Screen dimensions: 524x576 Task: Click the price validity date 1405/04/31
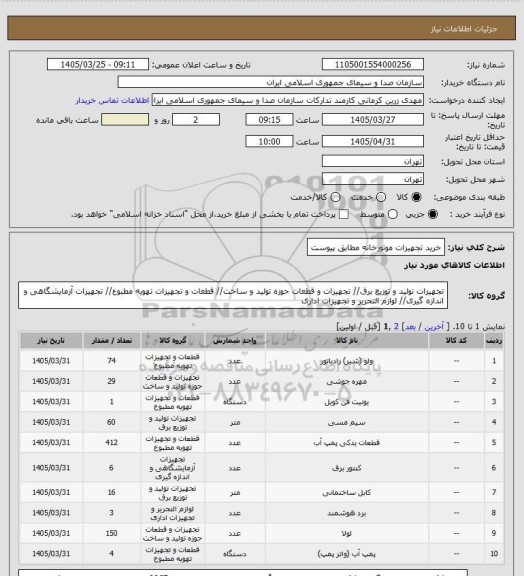tap(373, 141)
